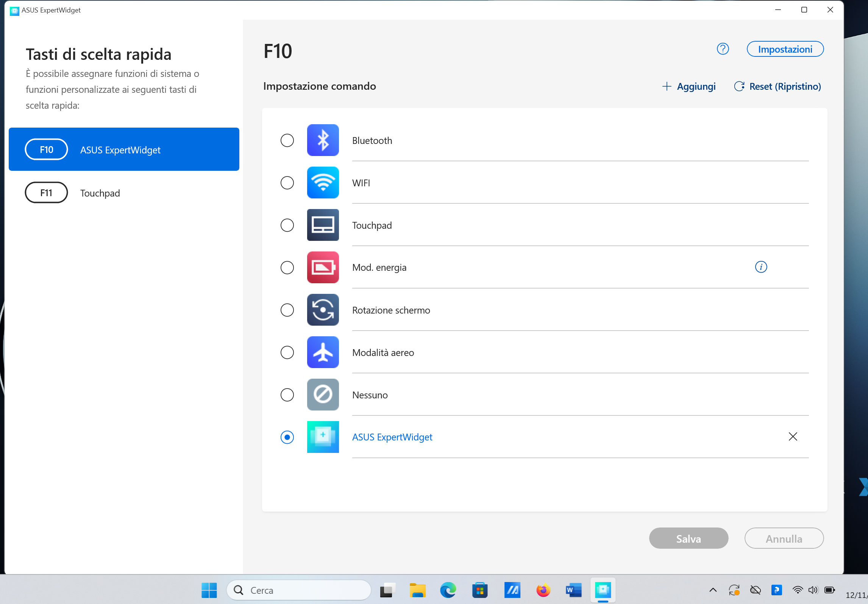Click the Bluetooth icon in command list
The height and width of the screenshot is (604, 868).
tap(323, 140)
